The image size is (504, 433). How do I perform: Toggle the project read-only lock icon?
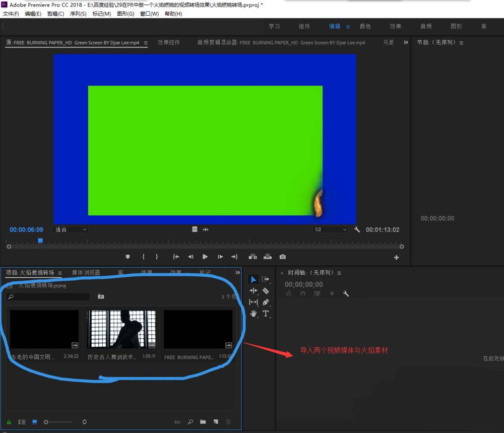click(x=9, y=422)
